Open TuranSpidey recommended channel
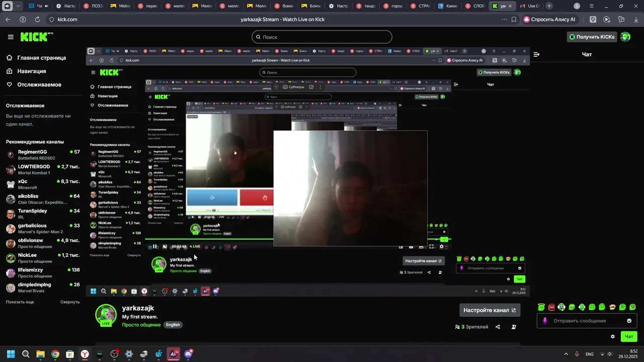This screenshot has height=362, width=644. (43, 214)
